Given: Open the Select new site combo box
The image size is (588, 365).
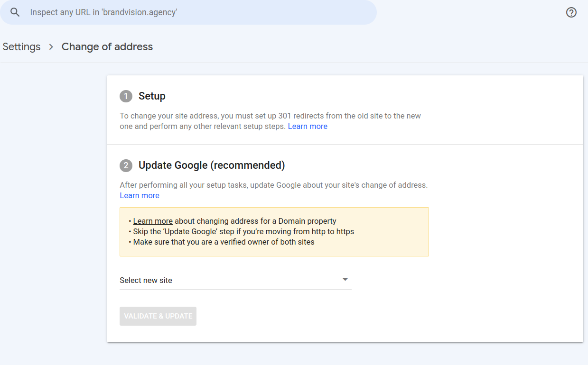Looking at the screenshot, I should tap(228, 280).
